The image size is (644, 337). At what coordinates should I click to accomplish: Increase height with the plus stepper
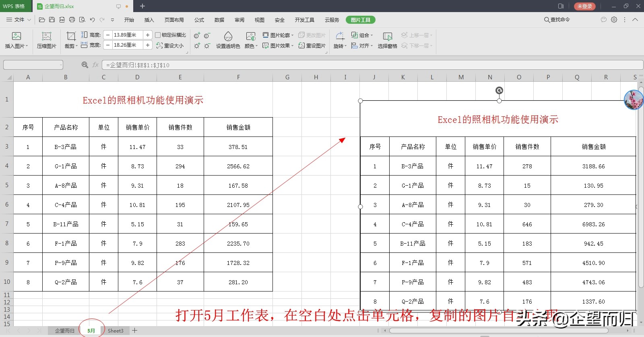tap(148, 35)
